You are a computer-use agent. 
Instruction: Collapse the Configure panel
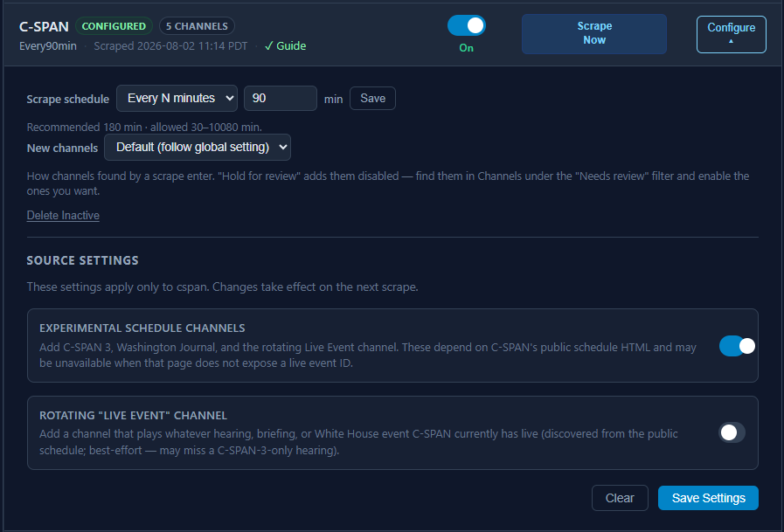pos(731,34)
